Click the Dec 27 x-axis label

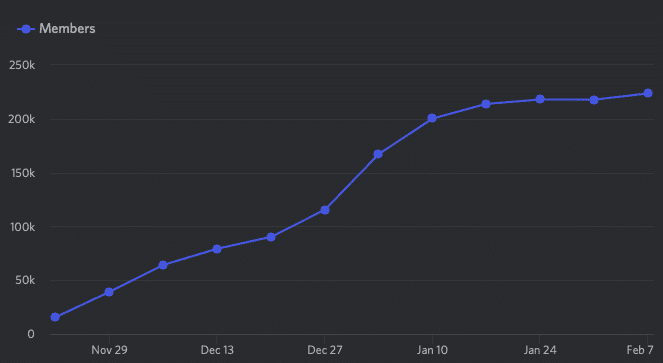(x=325, y=350)
